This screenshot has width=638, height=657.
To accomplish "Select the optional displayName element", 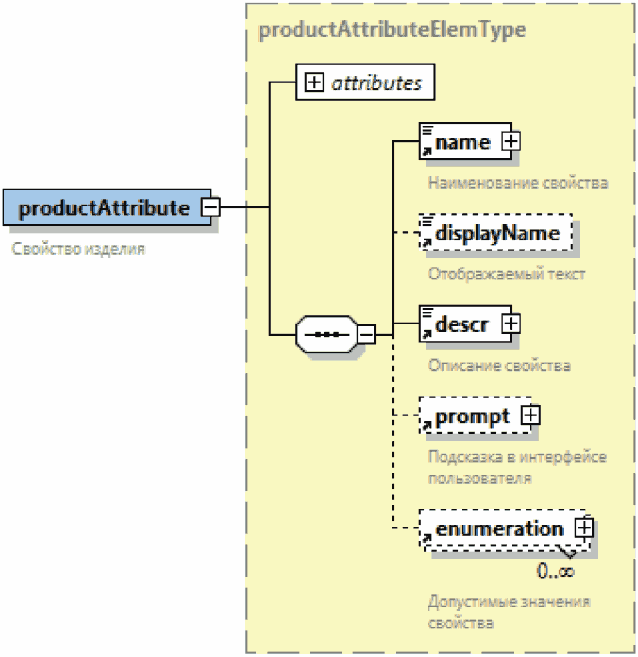I will pyautogui.click(x=496, y=233).
